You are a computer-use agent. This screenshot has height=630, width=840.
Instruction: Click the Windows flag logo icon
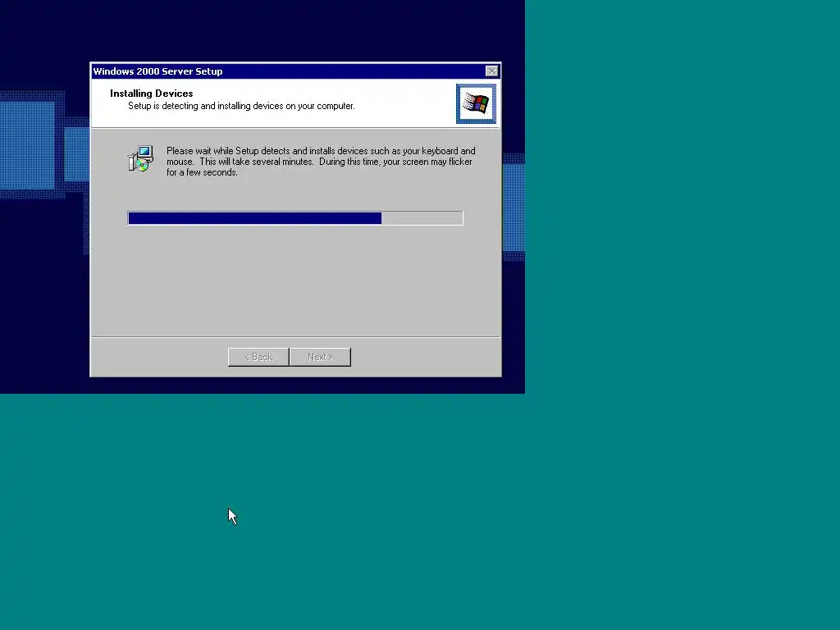[x=476, y=103]
